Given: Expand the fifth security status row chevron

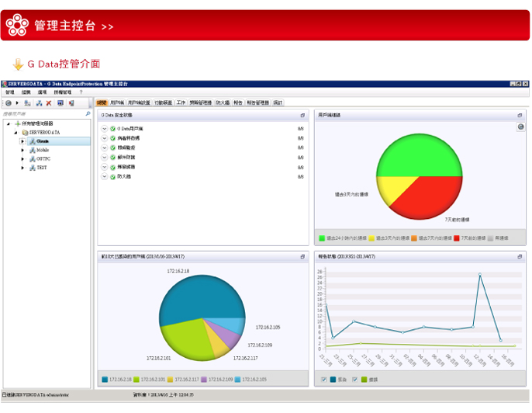Looking at the screenshot, I should click(105, 167).
